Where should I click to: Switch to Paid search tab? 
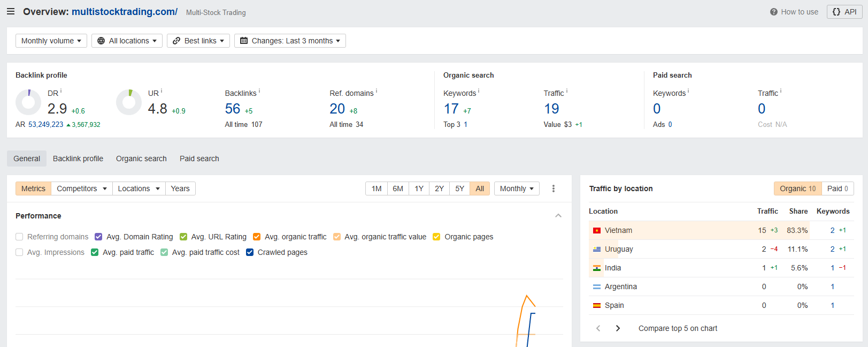[x=199, y=159]
